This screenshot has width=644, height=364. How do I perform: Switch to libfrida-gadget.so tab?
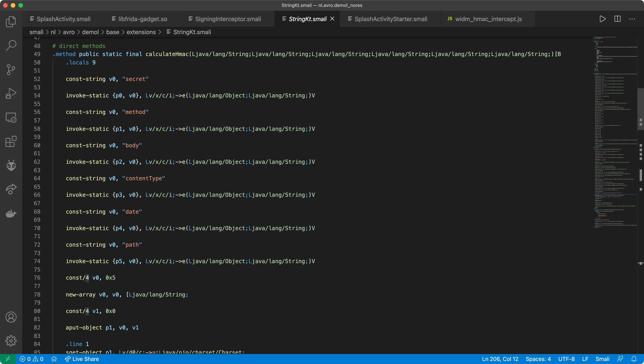click(142, 19)
